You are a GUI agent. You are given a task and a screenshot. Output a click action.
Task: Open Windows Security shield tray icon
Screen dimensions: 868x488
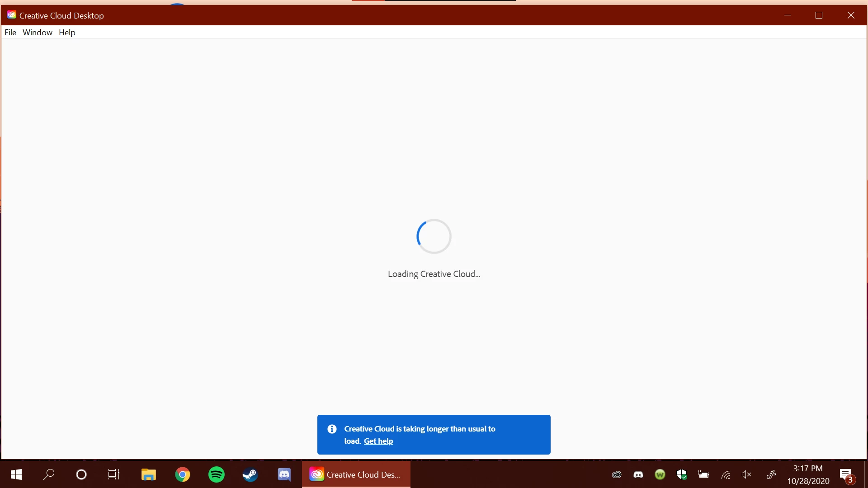point(681,474)
